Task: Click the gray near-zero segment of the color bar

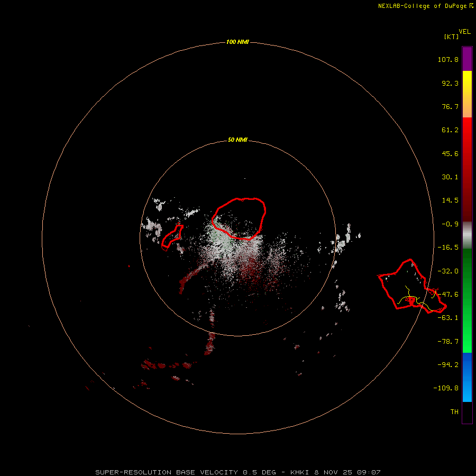Action: coord(467,234)
